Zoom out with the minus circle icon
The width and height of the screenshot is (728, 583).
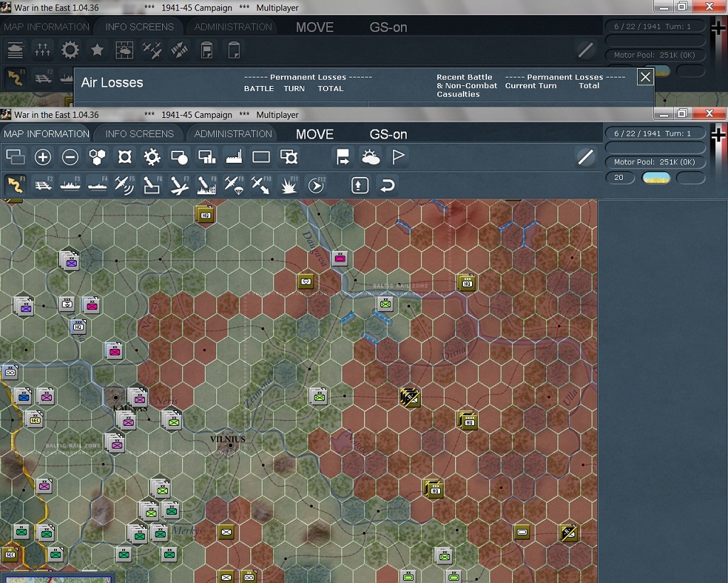70,157
